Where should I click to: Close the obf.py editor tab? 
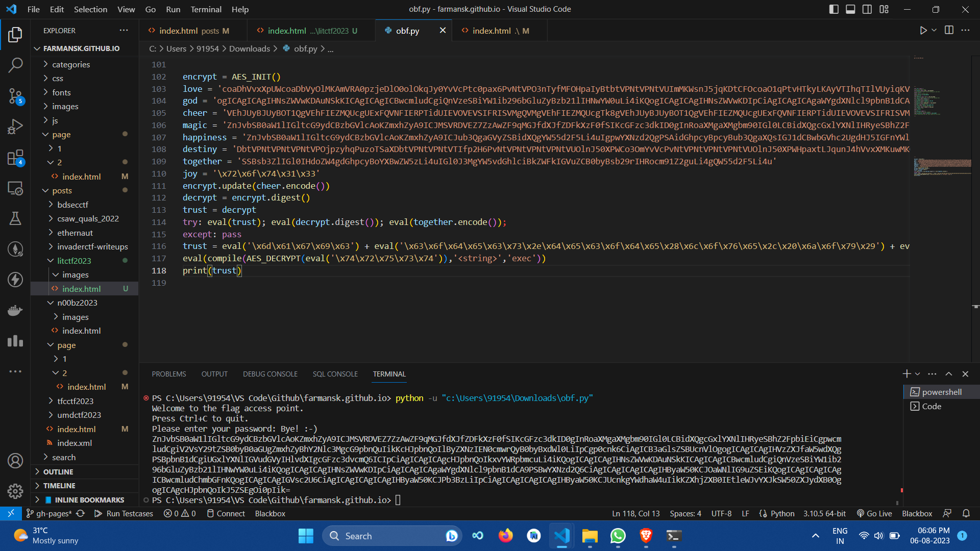click(443, 31)
